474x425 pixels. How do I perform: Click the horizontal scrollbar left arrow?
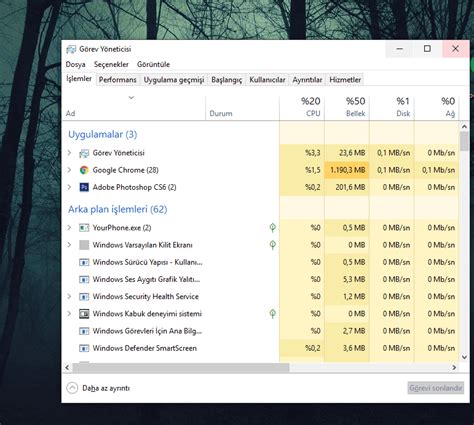point(67,368)
